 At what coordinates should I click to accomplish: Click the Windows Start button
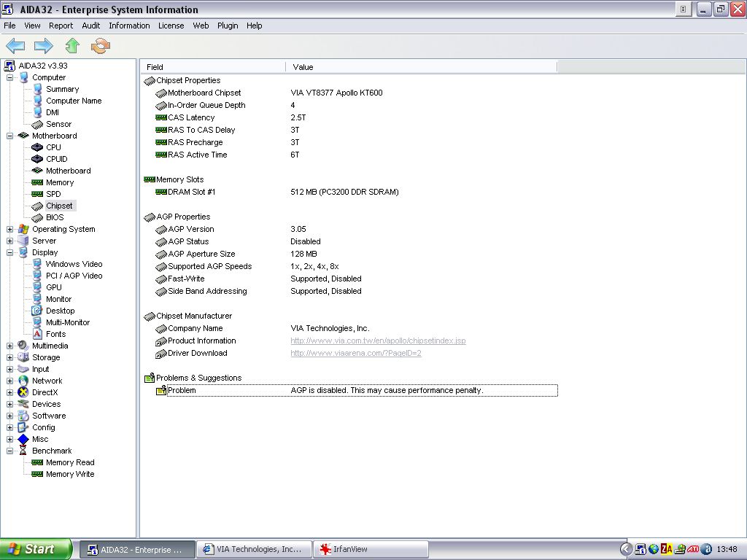point(35,549)
